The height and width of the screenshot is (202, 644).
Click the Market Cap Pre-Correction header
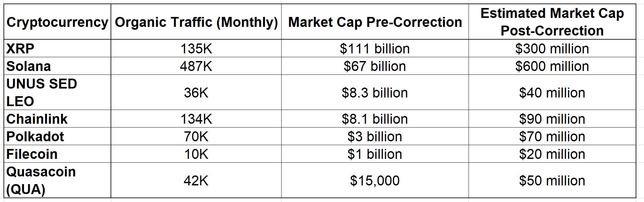[375, 22]
